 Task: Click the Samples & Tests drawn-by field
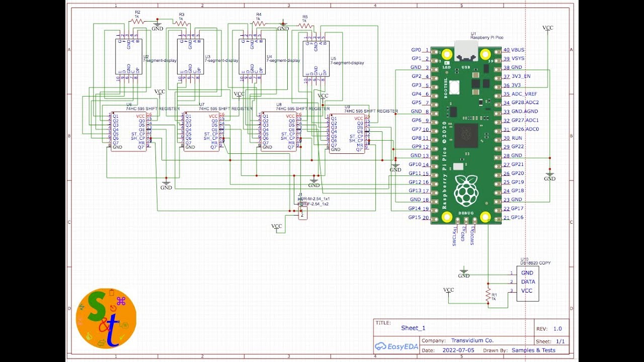pos(534,350)
